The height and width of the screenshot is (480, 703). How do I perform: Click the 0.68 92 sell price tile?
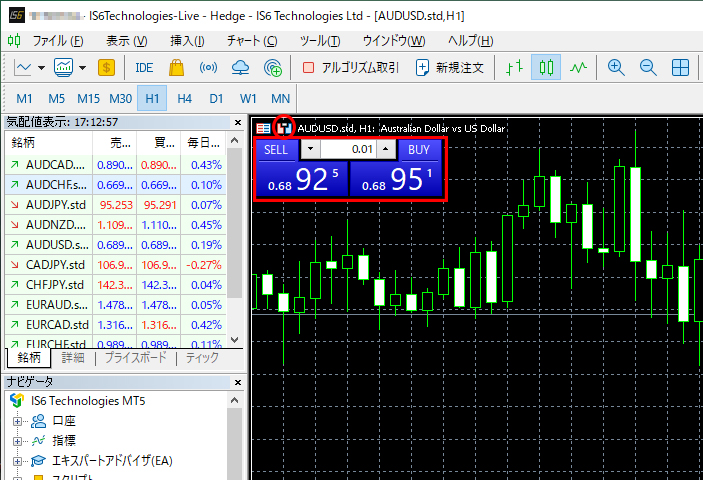(303, 179)
